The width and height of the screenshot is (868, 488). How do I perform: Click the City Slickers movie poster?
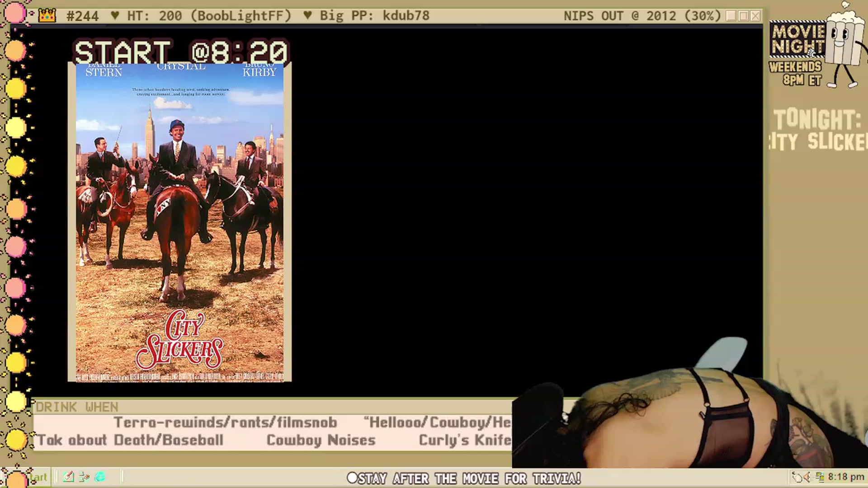click(179, 222)
